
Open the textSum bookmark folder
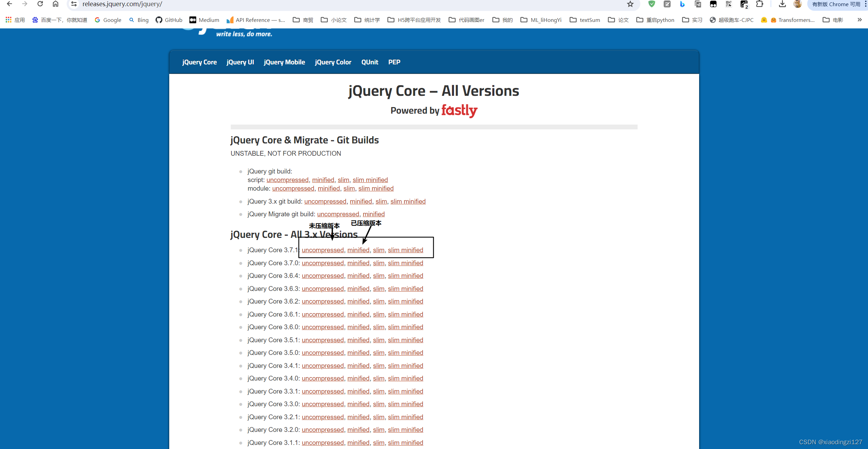585,20
